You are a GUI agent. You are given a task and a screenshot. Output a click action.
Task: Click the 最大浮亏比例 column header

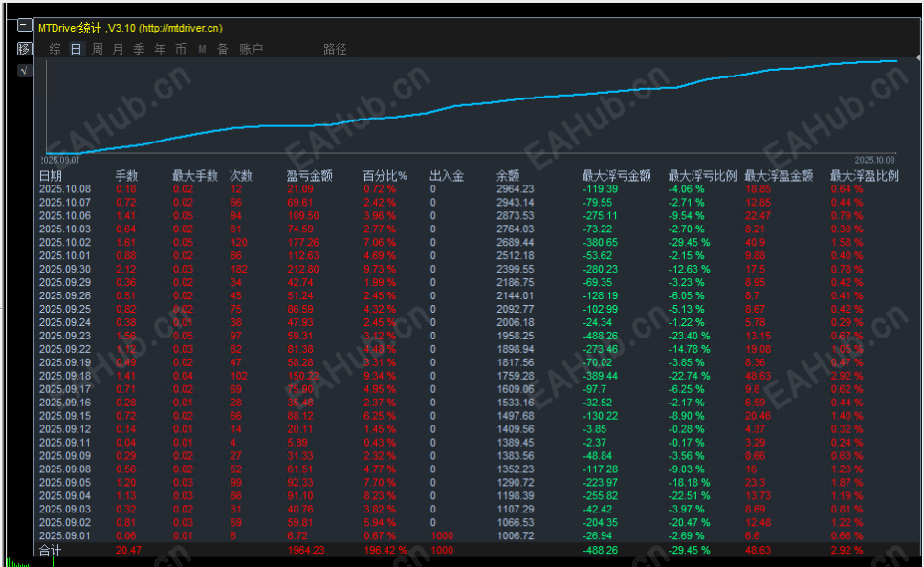702,176
